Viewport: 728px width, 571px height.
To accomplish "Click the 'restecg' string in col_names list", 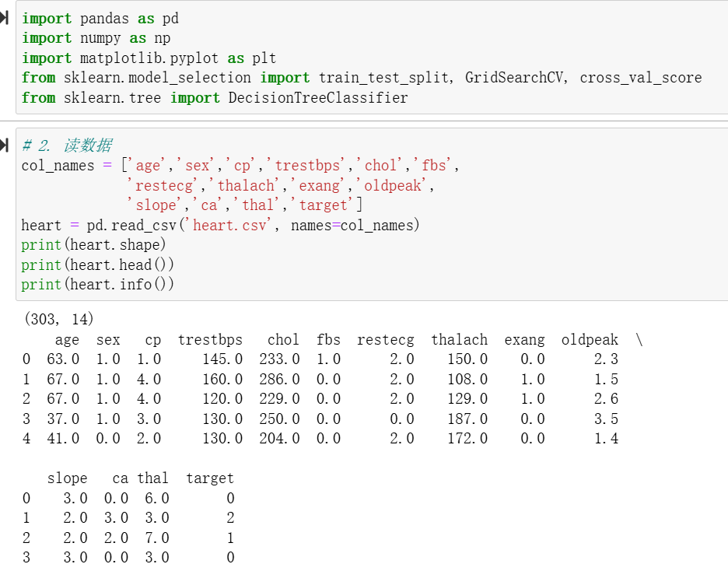I will pos(163,186).
